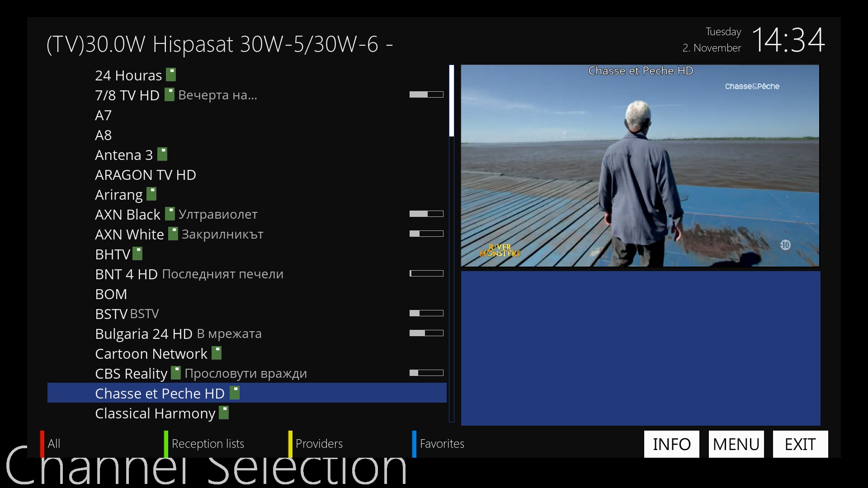Open the Favorites list
This screenshot has width=868, height=488.
coord(439,444)
